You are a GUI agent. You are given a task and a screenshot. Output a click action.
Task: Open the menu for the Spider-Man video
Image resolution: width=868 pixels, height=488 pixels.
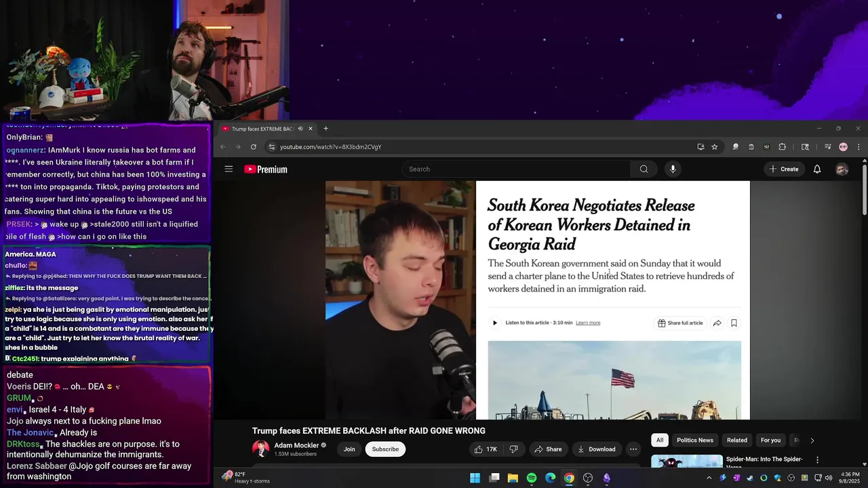coord(817,460)
